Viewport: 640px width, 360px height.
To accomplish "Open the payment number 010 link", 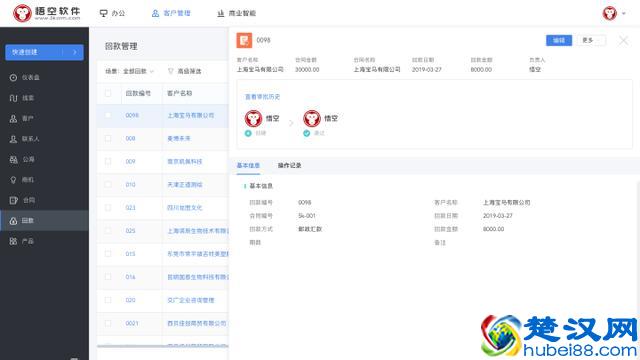I will (x=130, y=184).
